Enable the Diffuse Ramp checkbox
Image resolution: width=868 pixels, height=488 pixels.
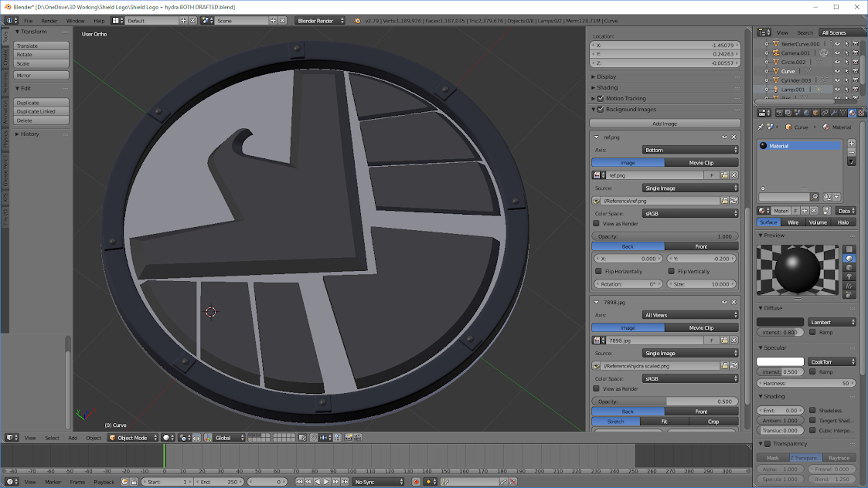[x=812, y=332]
